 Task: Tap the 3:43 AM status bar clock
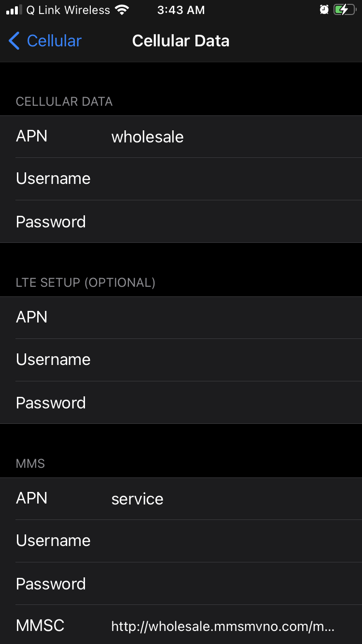tap(181, 10)
